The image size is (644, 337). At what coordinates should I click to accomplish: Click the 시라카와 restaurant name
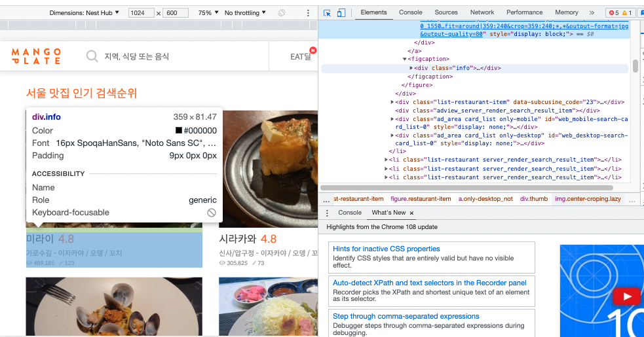coord(237,239)
